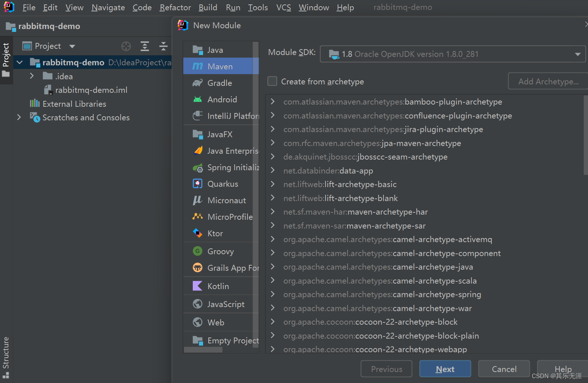The image size is (588, 383).
Task: Select the IntelliJ Platform Plugin icon
Action: coord(198,116)
